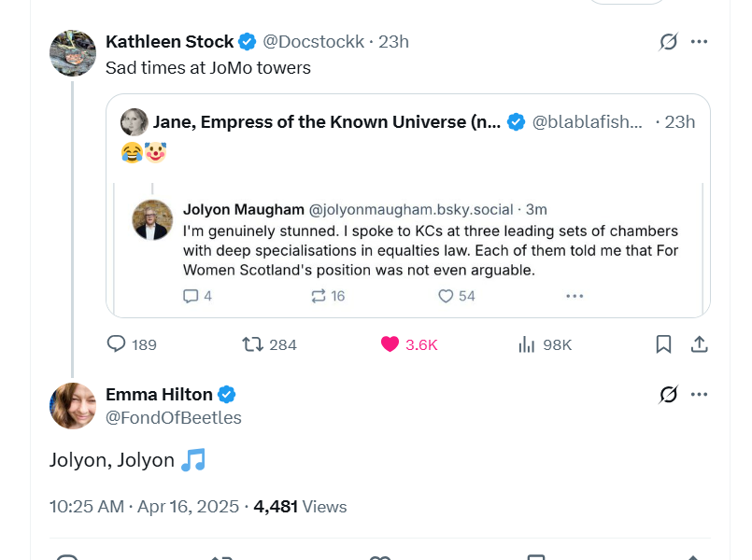Bookmark Kathleen Stock's tweet
Viewport: 752px width, 560px height.
[x=663, y=344]
